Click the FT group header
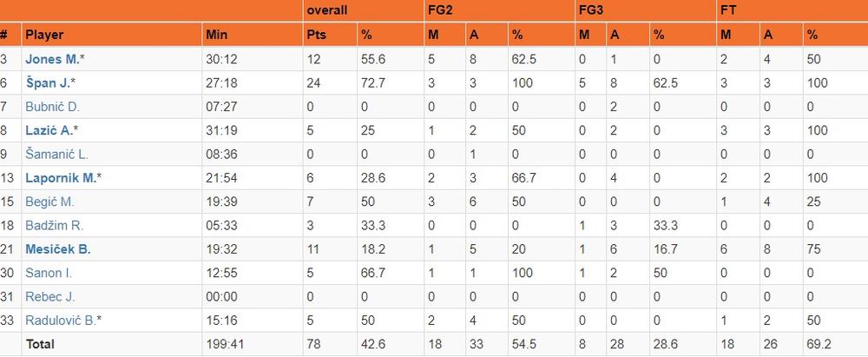 (728, 11)
